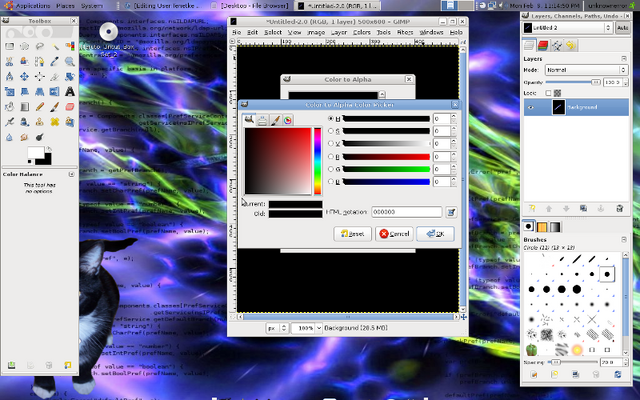The height and width of the screenshot is (400, 640).
Task: Select the Airbrush tool in Toolbox
Action: (9, 122)
